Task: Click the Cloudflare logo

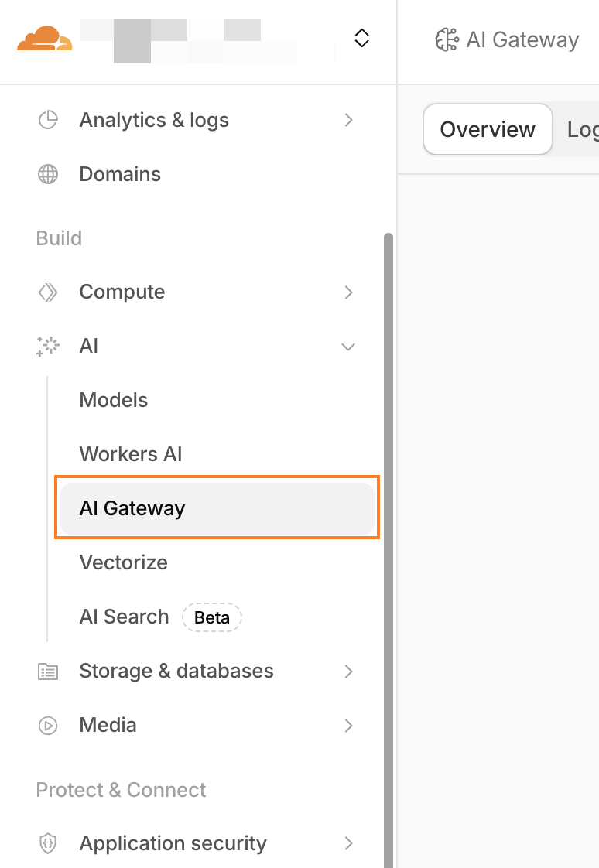Action: click(x=44, y=39)
